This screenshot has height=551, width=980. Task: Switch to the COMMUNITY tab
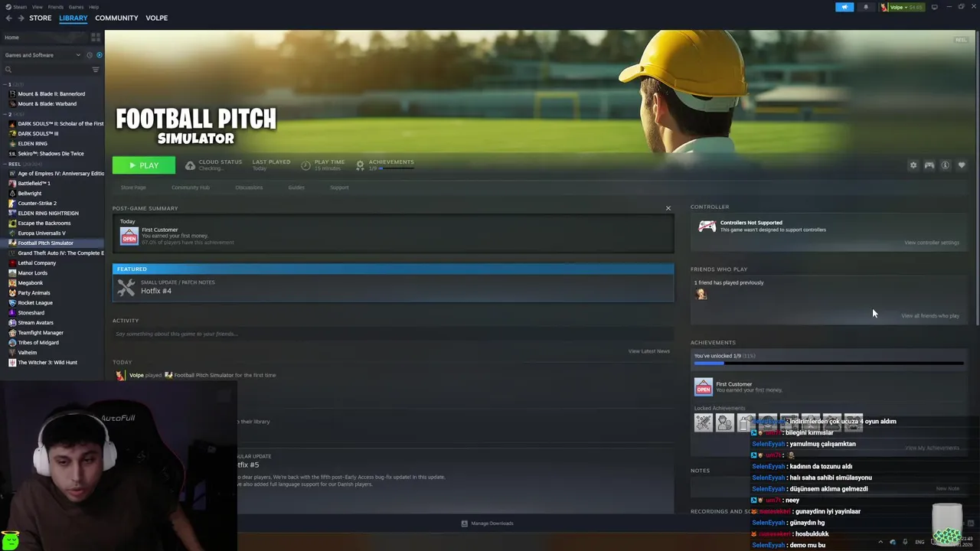[x=116, y=18]
